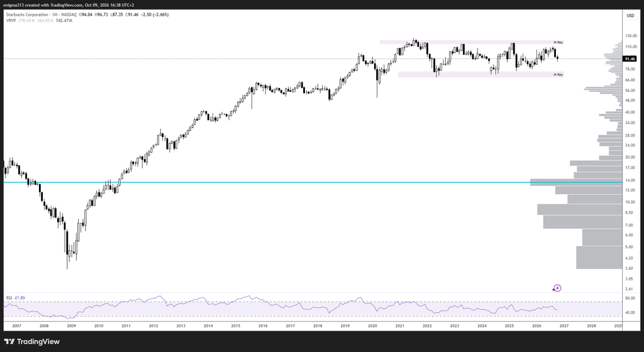Click the black 91.46 current price tag
Image resolution: width=644 pixels, height=352 pixels.
630,59
